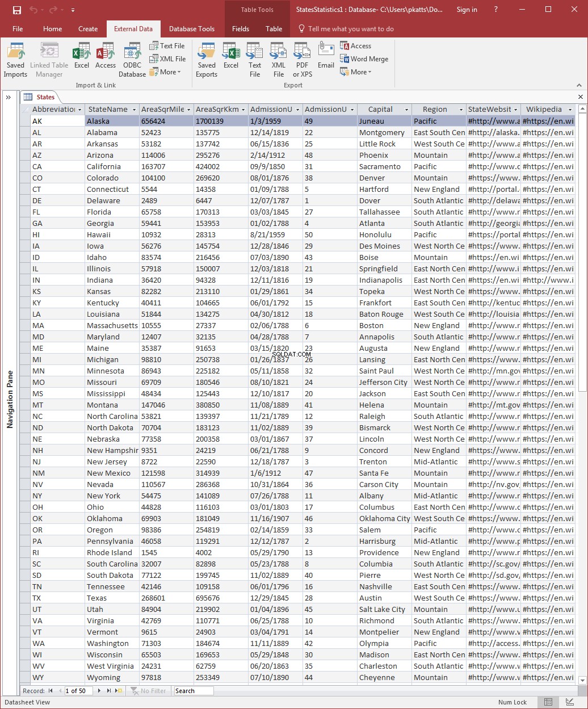Click the Mid-Atlantic region cell for New York

coord(439,496)
